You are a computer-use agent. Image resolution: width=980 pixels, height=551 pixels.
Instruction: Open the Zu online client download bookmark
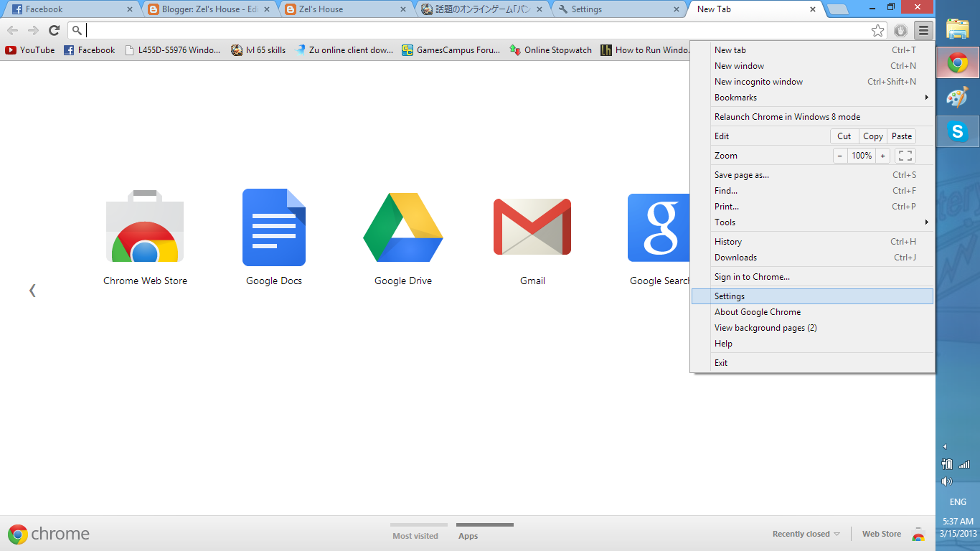[344, 50]
